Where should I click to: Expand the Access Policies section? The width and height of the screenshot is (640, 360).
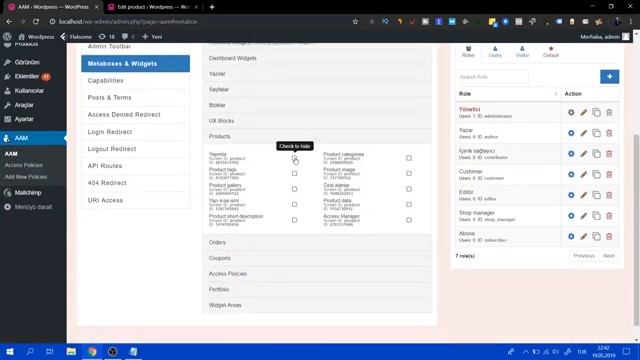(x=317, y=274)
